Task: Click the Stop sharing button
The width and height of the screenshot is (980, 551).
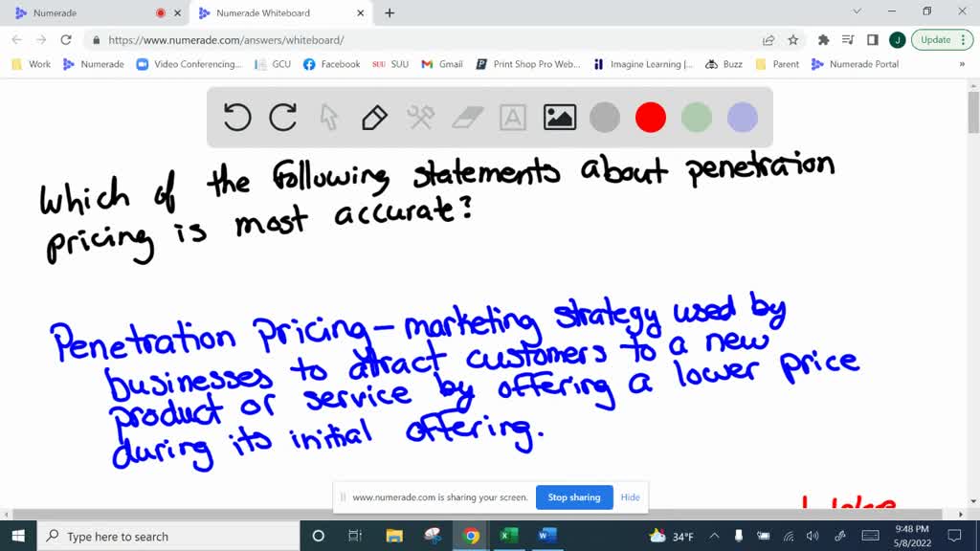Action: (574, 497)
